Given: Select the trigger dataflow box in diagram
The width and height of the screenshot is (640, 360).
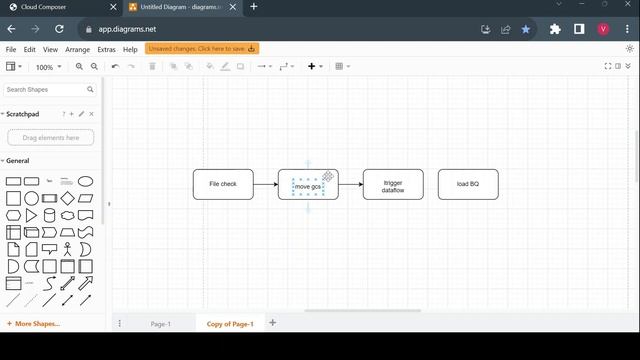Looking at the screenshot, I should click(x=393, y=184).
